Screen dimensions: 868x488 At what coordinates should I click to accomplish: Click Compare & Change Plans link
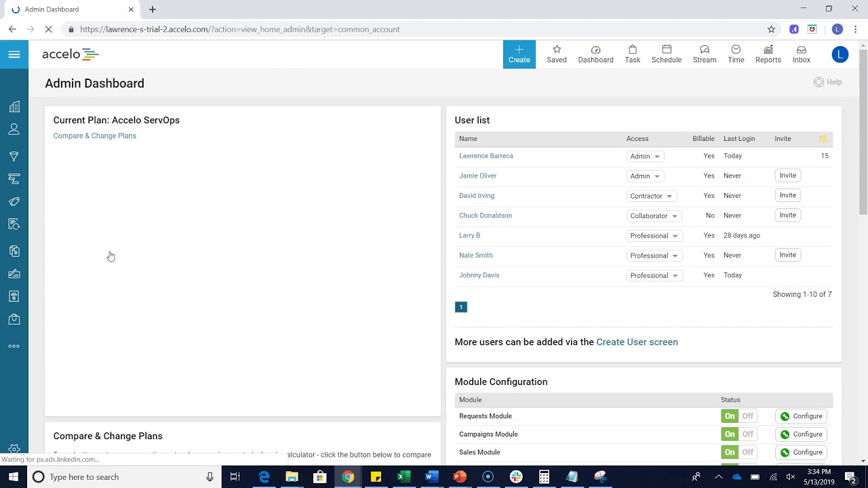(x=95, y=136)
